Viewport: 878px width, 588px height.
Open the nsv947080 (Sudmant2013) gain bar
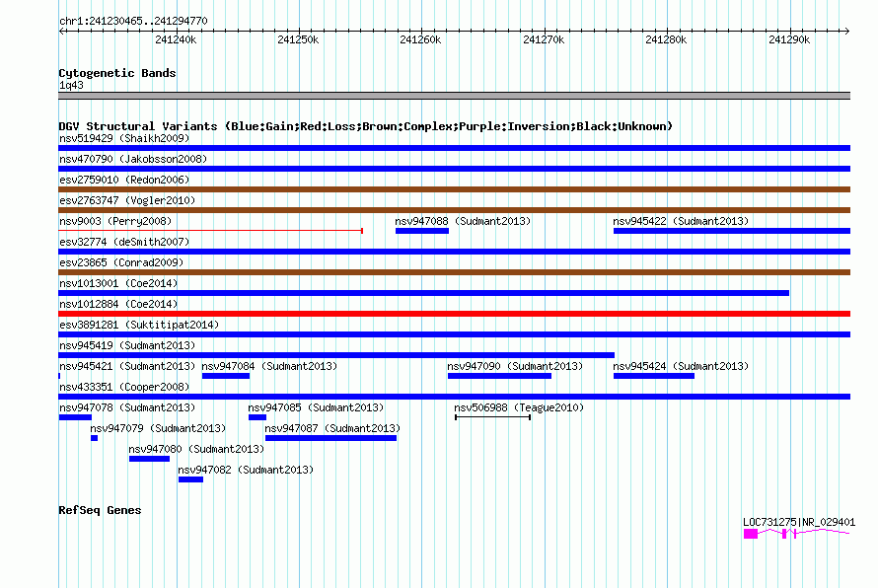click(x=150, y=459)
